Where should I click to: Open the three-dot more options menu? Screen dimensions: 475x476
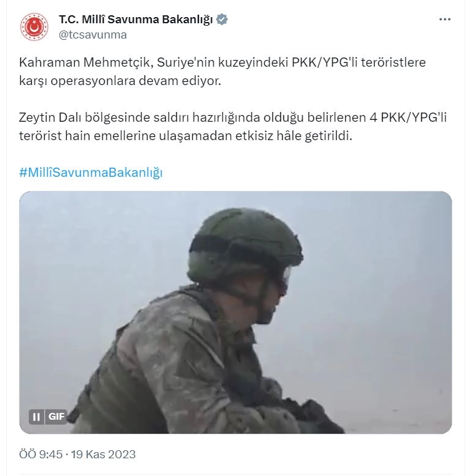[x=444, y=19]
